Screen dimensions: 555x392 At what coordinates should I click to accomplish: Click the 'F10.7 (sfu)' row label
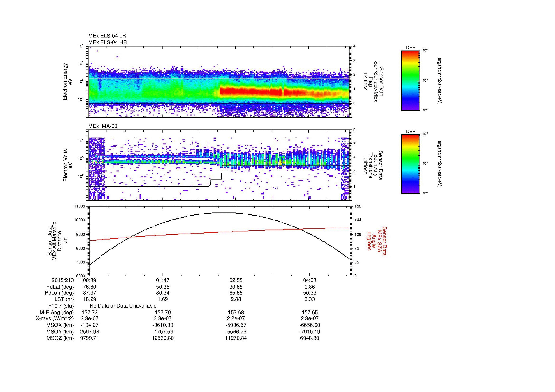[x=61, y=306]
